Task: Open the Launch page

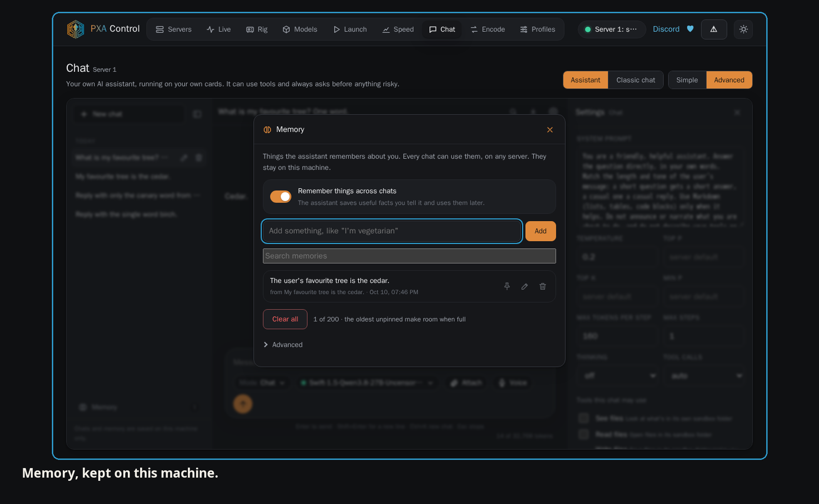Action: 350,29
